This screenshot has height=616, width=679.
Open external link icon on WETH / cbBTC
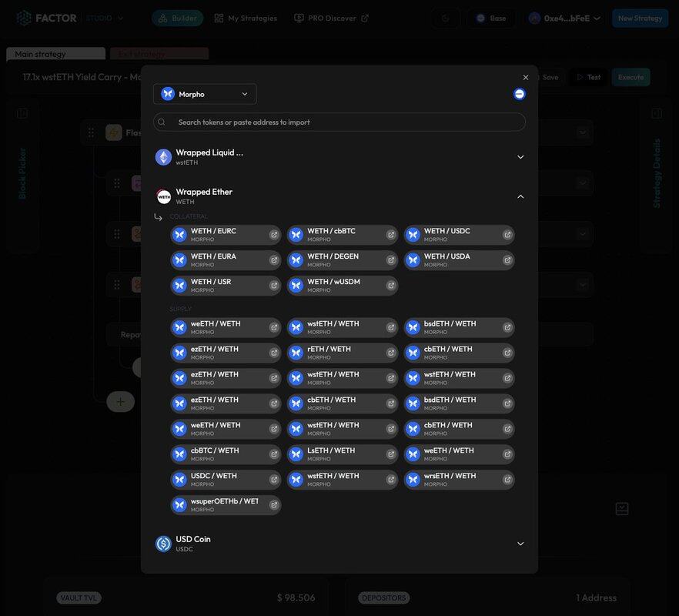pyautogui.click(x=391, y=236)
